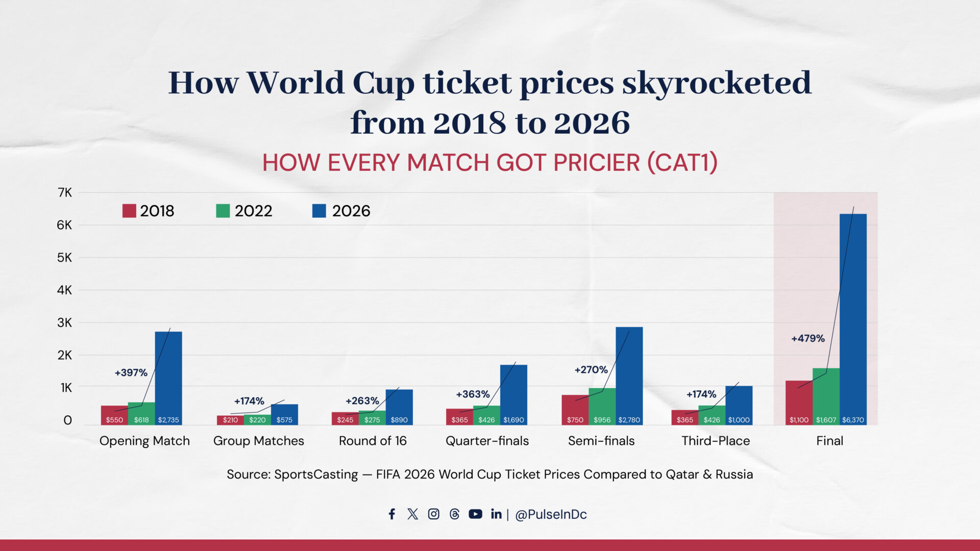
Task: Click the Group Matches axis label
Action: pos(258,441)
